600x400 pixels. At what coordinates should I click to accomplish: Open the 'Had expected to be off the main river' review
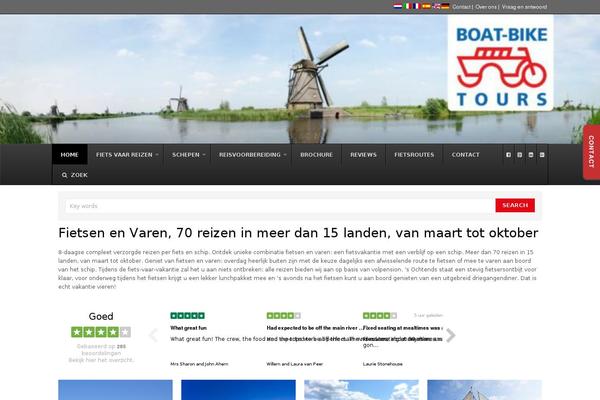pos(314,328)
